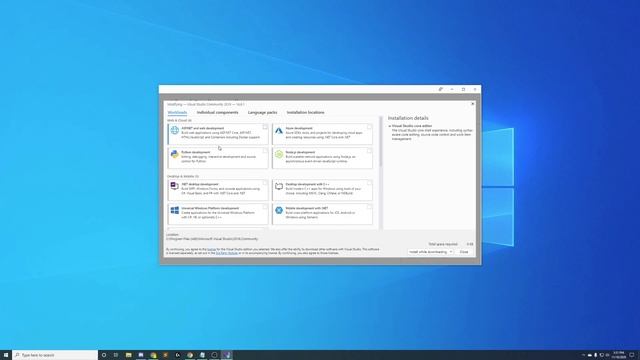Open Cortana from the taskbar
The width and height of the screenshot is (640, 360).
pyautogui.click(x=104, y=355)
